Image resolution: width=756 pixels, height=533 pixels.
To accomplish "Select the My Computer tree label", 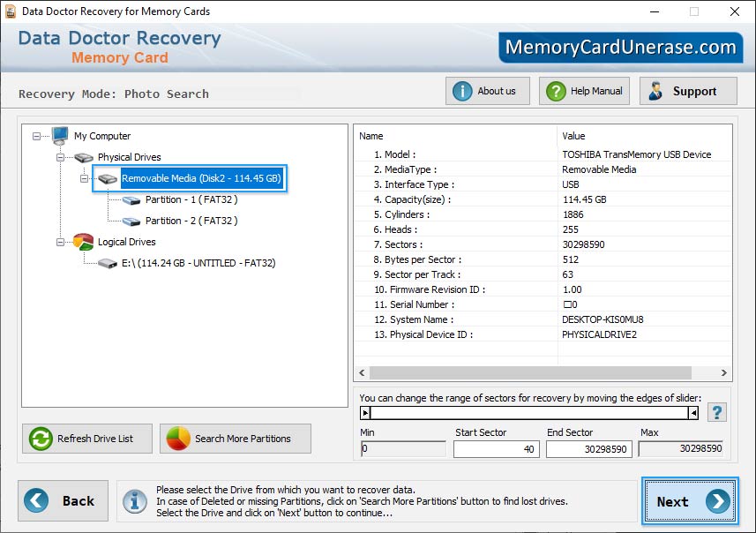I will click(102, 136).
